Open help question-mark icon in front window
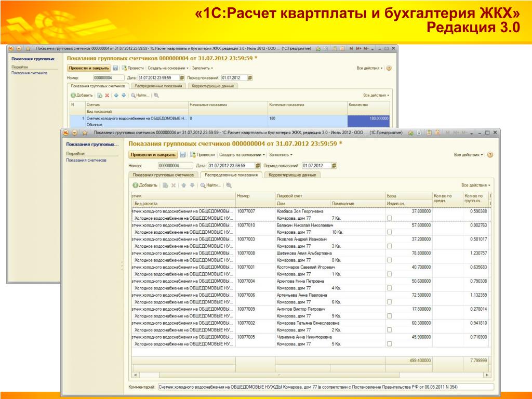Screen dimensions: 532x399 (x=490, y=155)
